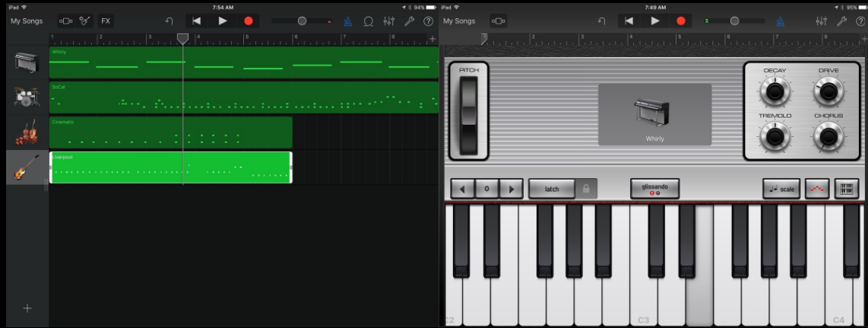Open song settings wrench in the keyboard window

coord(841,21)
